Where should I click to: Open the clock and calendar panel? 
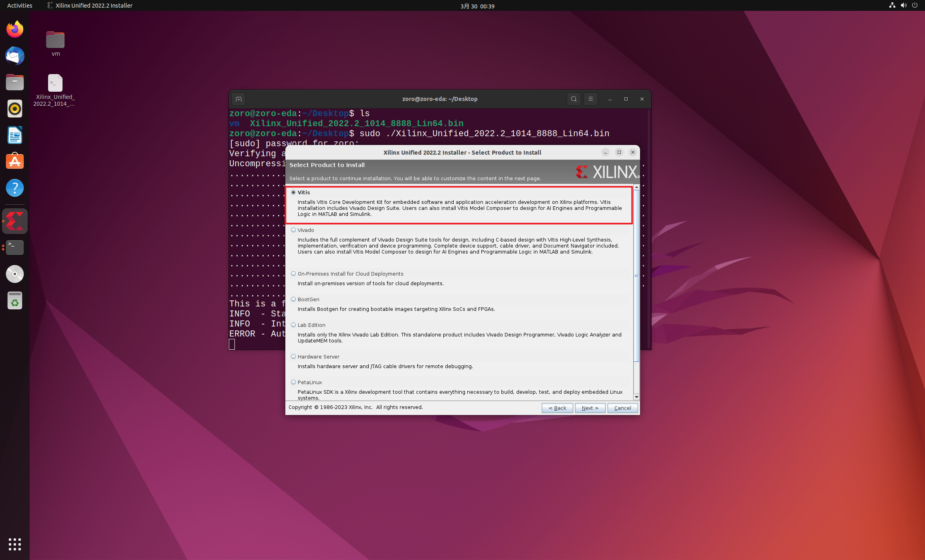(477, 6)
